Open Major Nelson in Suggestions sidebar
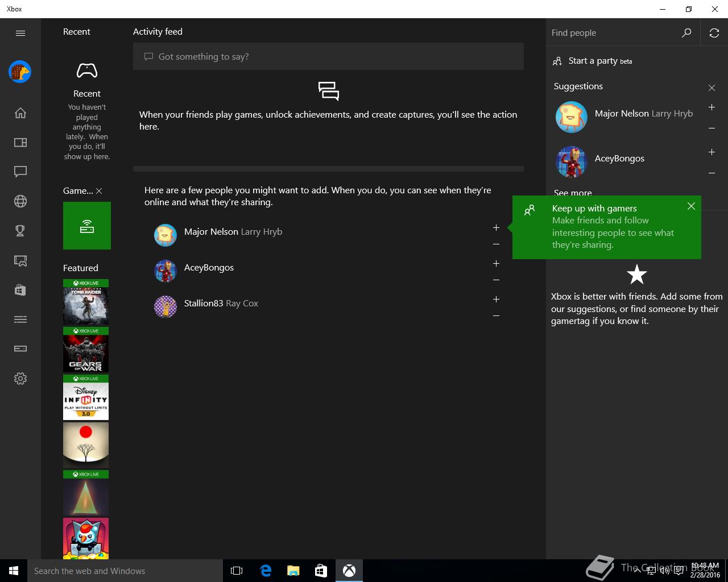The height and width of the screenshot is (582, 728). click(x=644, y=113)
